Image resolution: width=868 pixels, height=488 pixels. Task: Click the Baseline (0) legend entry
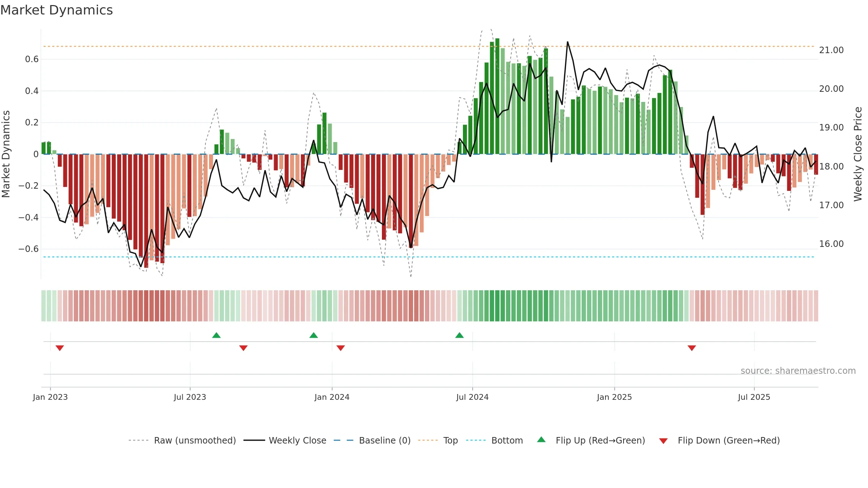(x=372, y=440)
